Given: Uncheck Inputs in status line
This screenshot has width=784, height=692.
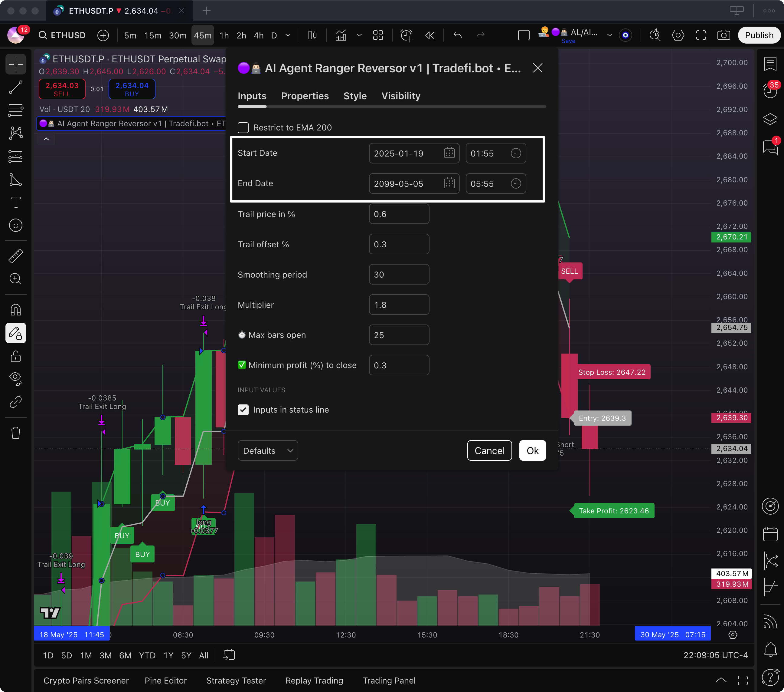Looking at the screenshot, I should click(x=243, y=410).
